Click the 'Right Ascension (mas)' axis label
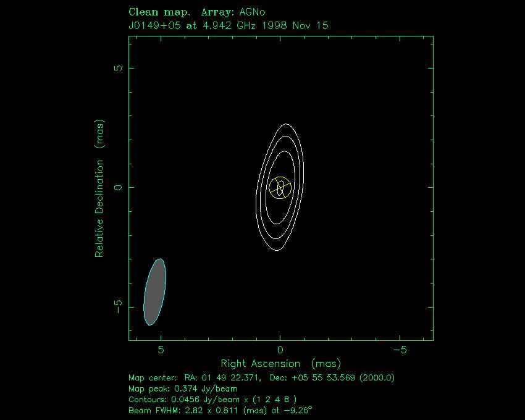 click(x=280, y=364)
